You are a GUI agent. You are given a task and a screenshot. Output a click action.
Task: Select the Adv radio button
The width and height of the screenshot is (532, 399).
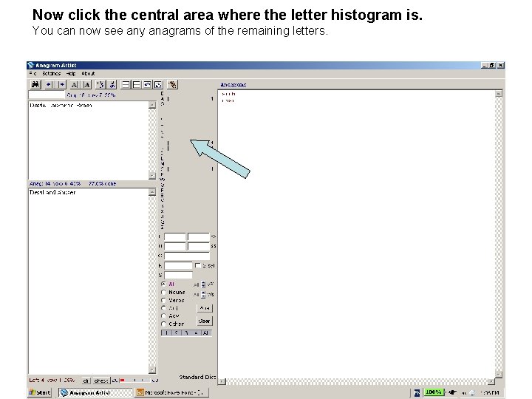163,316
